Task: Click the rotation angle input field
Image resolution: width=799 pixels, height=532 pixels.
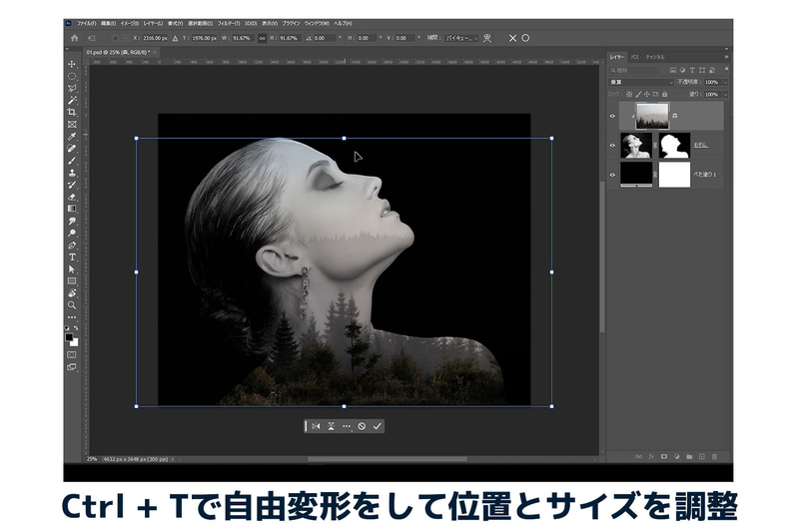Action: [324, 38]
